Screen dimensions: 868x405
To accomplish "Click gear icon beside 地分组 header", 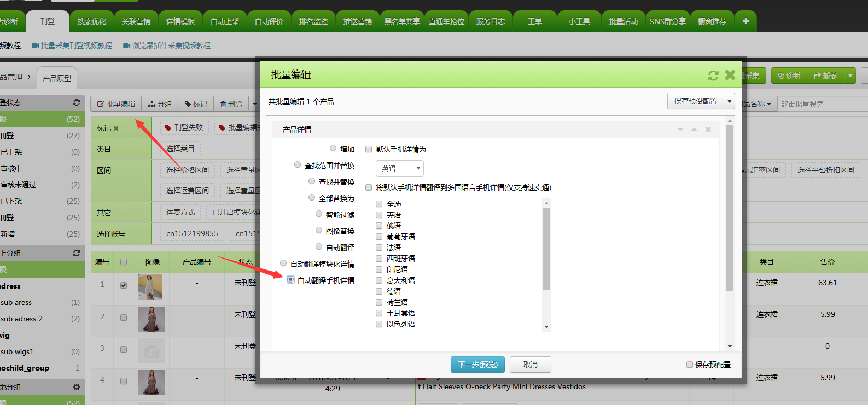I will [77, 387].
